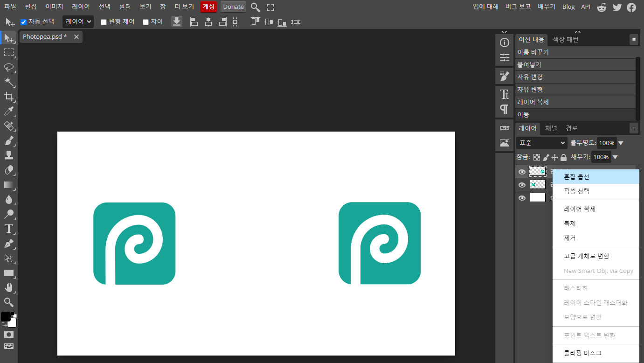Hide the bottom white background layer
Image resolution: width=644 pixels, height=363 pixels.
tap(522, 198)
